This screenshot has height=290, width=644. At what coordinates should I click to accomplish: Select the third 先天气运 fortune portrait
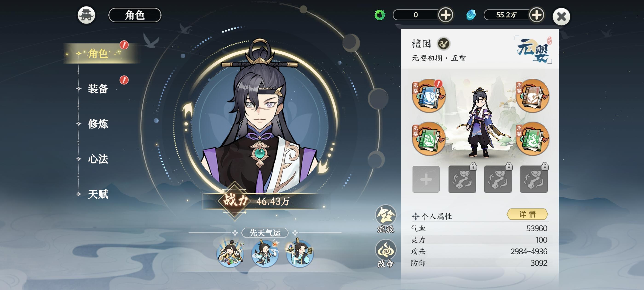(x=300, y=253)
